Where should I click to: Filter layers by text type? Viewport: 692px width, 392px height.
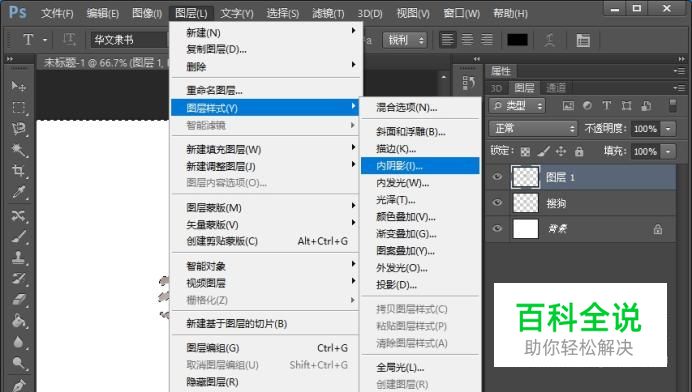point(606,106)
